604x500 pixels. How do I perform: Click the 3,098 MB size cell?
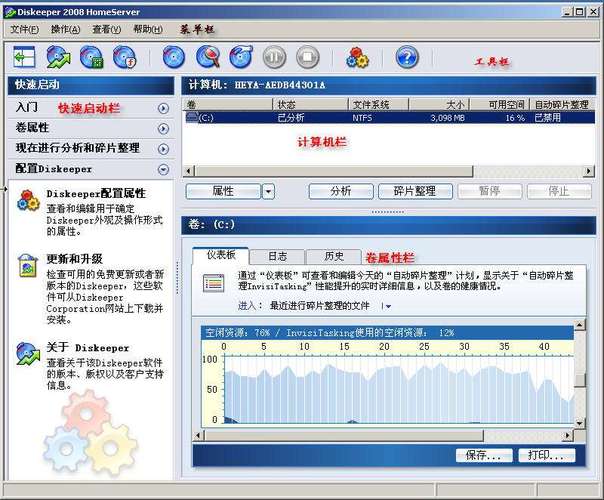point(447,118)
